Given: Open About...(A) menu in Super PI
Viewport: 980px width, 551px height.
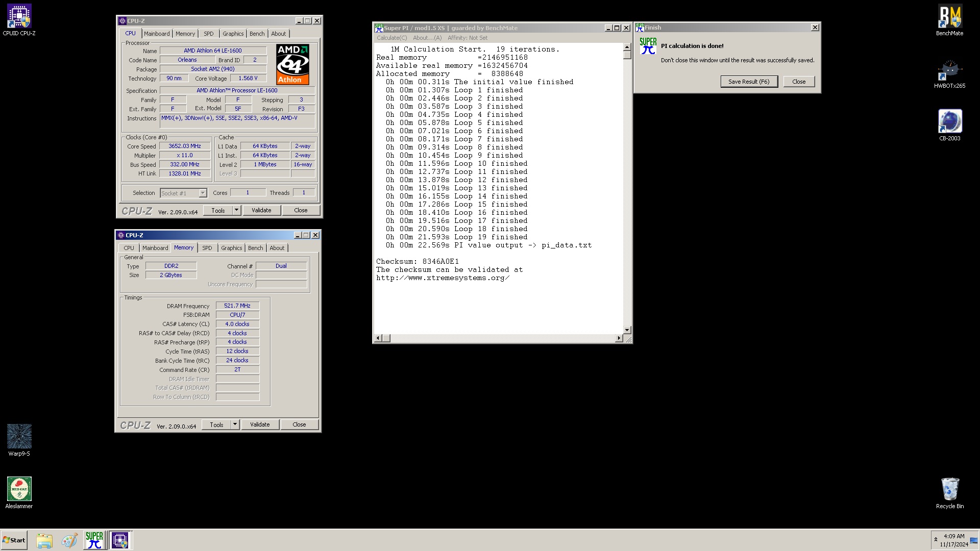Looking at the screenshot, I should [427, 38].
